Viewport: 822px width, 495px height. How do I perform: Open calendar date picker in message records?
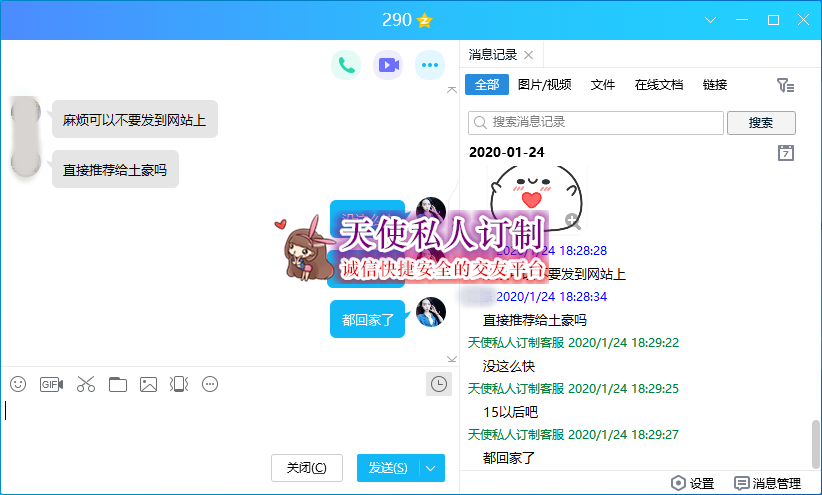click(x=786, y=153)
